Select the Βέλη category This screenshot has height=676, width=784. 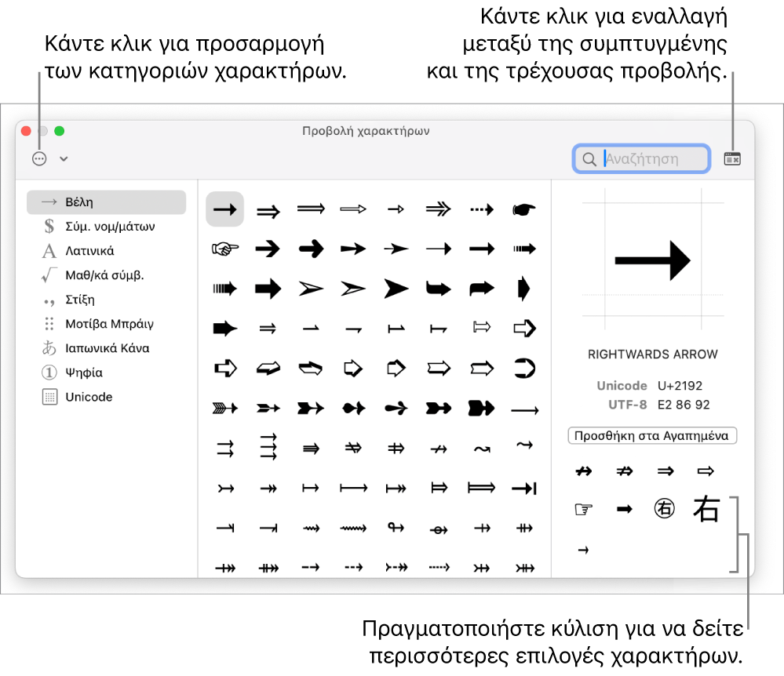(106, 202)
